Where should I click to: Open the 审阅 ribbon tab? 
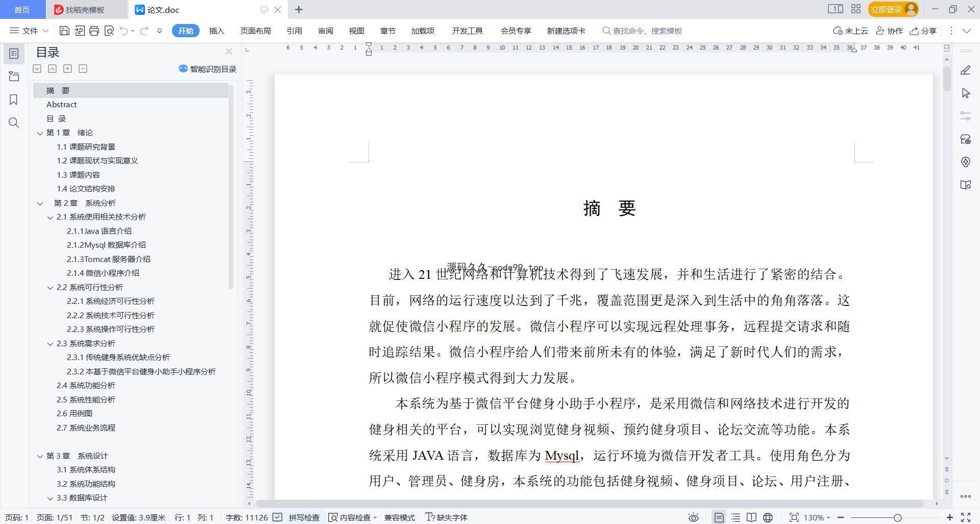326,31
